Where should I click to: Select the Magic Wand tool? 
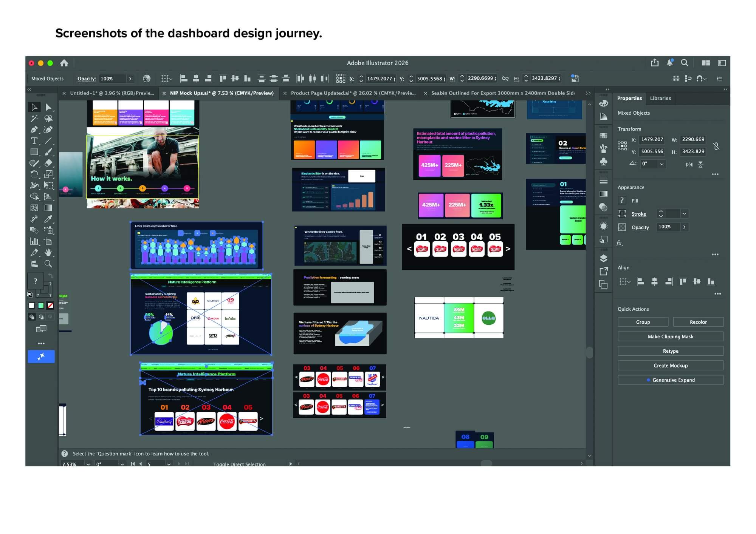34,119
